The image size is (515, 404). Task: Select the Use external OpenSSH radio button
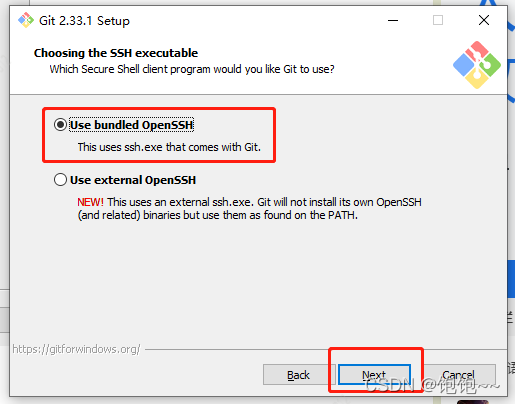pos(60,180)
